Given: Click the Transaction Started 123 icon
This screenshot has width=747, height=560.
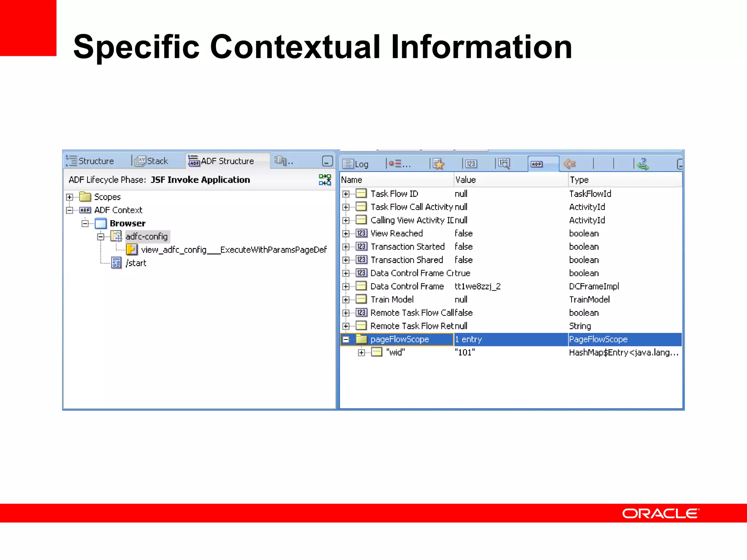Looking at the screenshot, I should (361, 246).
